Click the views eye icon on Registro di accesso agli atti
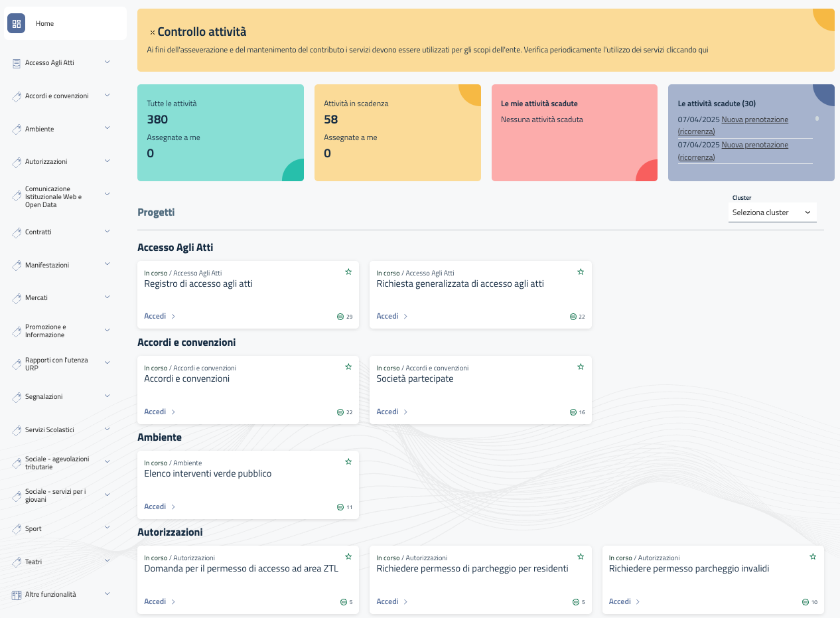The height and width of the screenshot is (618, 840). (340, 317)
